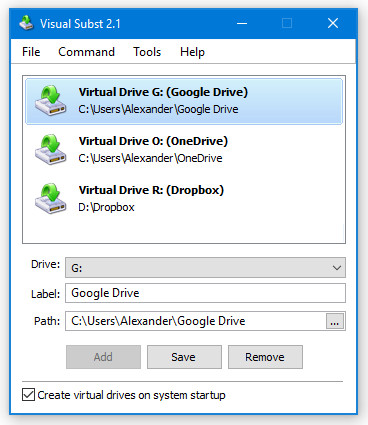Click the OneDrive virtual drive icon

coord(51,149)
